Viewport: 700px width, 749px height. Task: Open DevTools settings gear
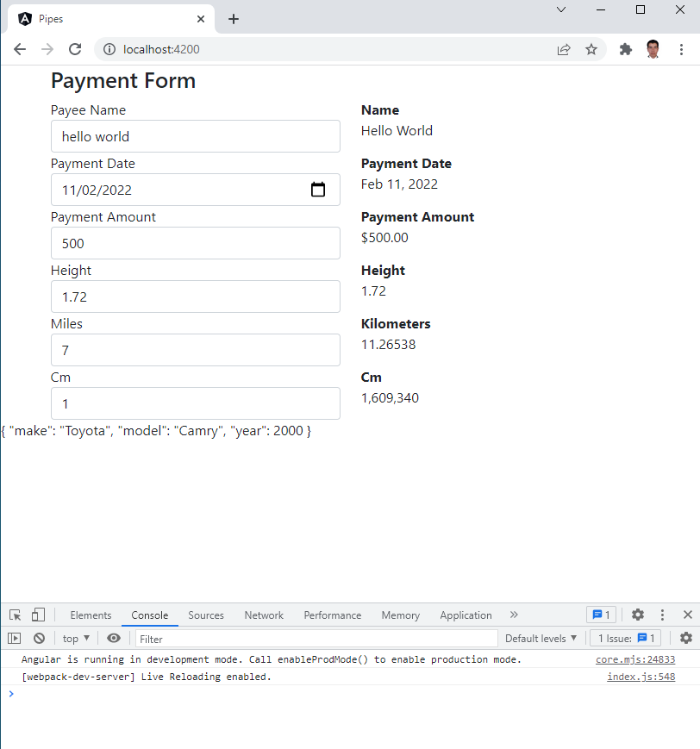tap(637, 615)
